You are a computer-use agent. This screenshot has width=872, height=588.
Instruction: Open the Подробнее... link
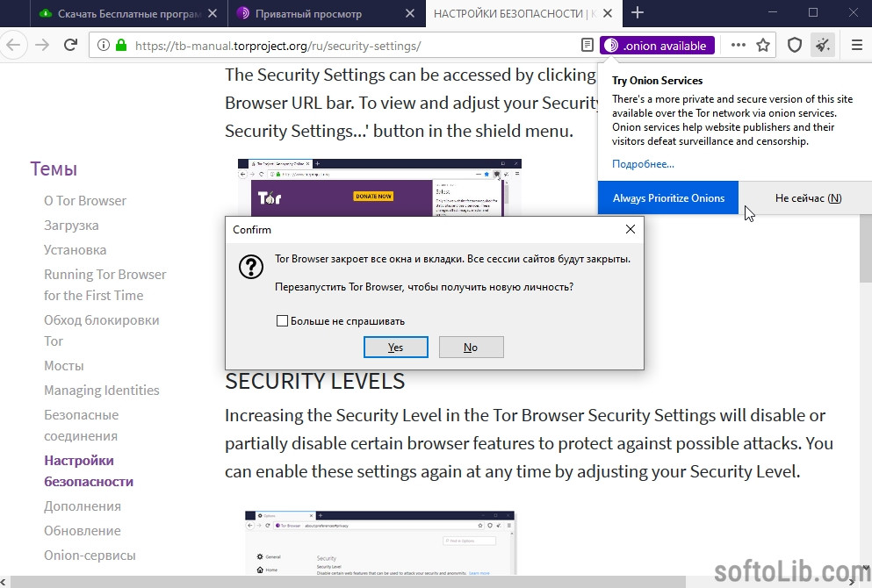[x=643, y=164]
